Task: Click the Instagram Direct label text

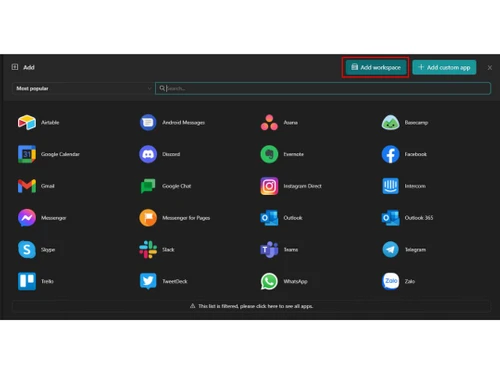Action: tap(303, 186)
